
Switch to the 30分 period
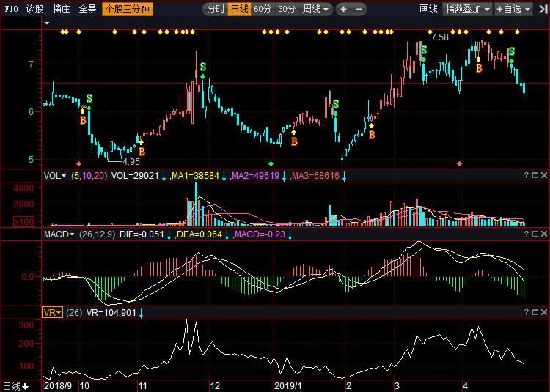tap(287, 9)
